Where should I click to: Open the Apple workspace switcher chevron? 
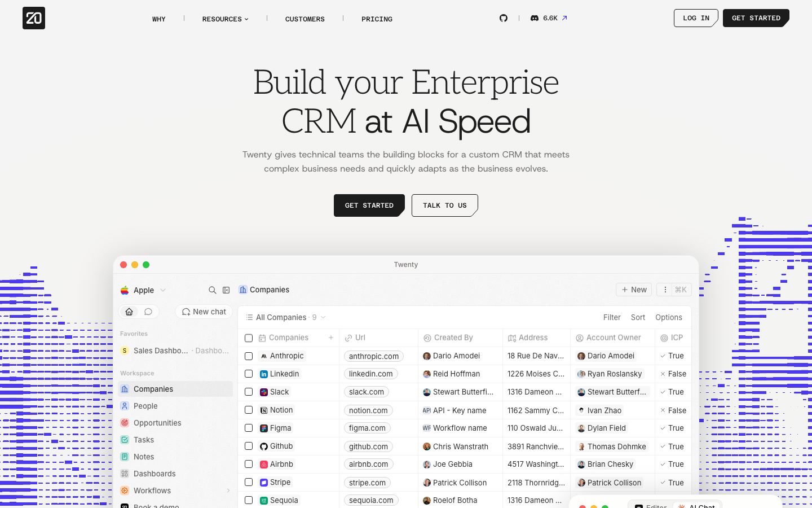(163, 290)
